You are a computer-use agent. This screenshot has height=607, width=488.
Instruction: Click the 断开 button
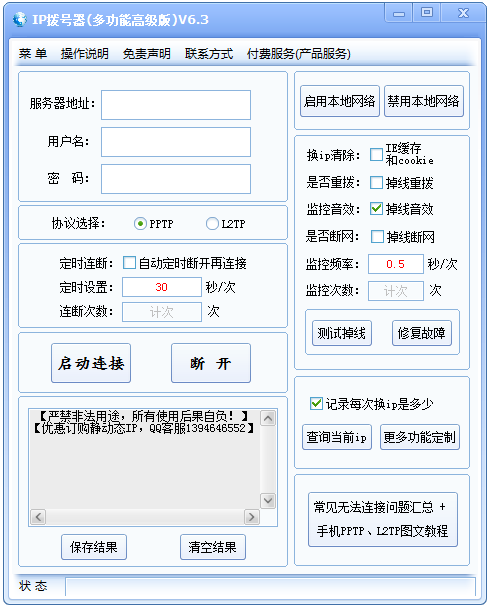pos(211,363)
